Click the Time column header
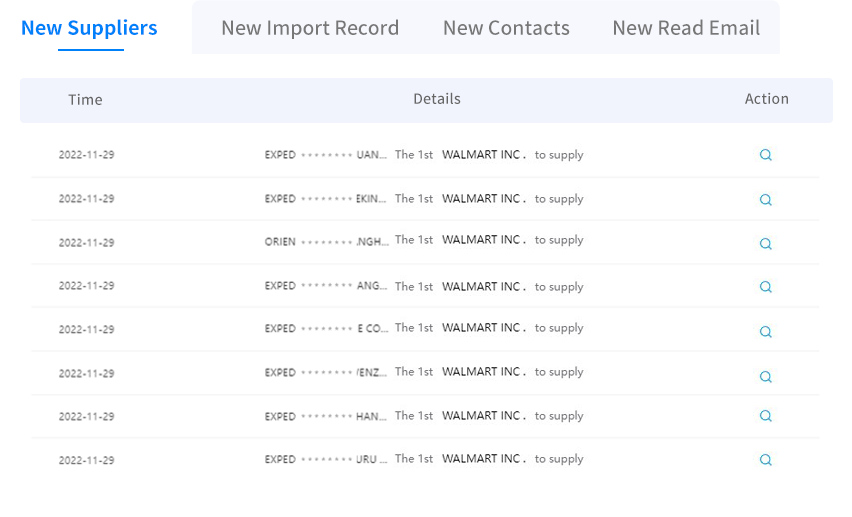 [x=85, y=100]
